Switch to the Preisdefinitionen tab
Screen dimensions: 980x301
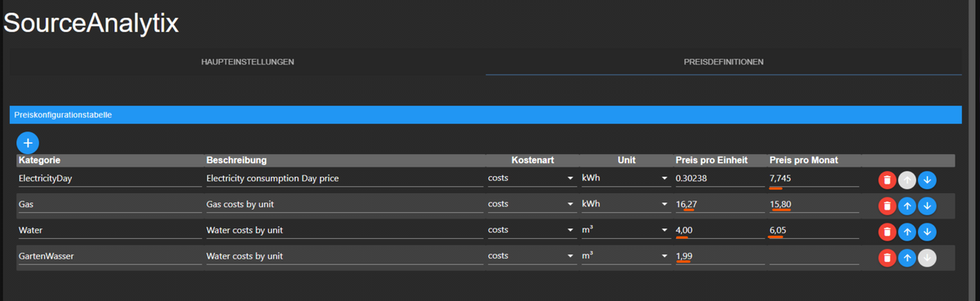click(724, 62)
